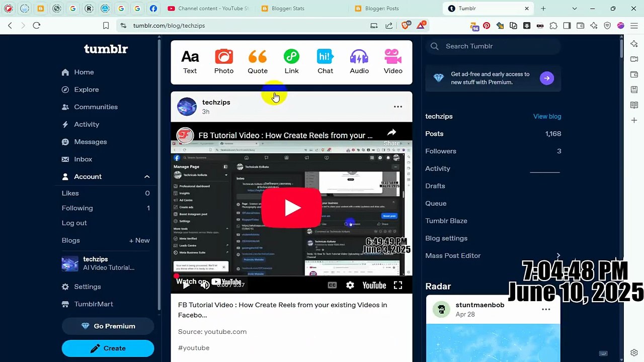Switch to Blogger: Posts tab

(395, 9)
